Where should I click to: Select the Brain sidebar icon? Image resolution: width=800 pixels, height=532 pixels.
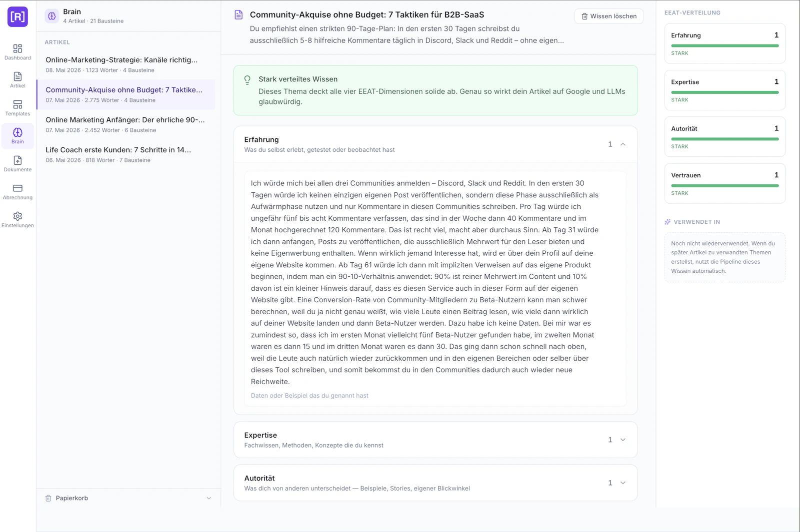[17, 136]
